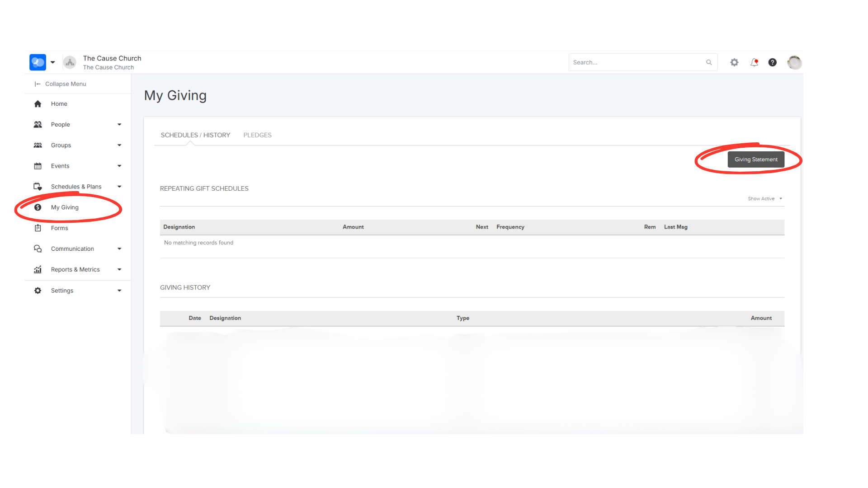Open the Forms clipboard icon

tap(38, 228)
